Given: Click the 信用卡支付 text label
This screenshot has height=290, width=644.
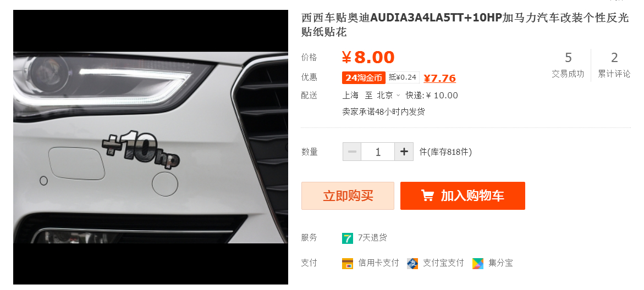Looking at the screenshot, I should click(x=378, y=263).
